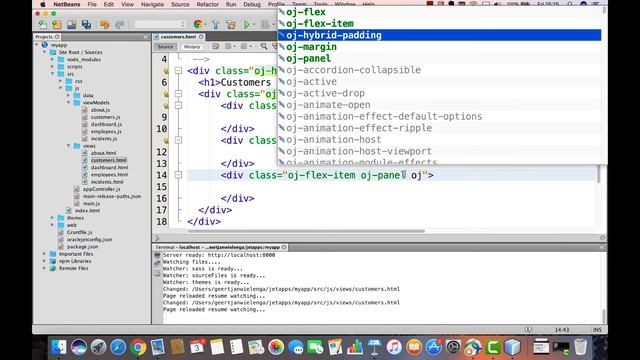
Task: Expand the Important Files node
Action: pos(45,254)
